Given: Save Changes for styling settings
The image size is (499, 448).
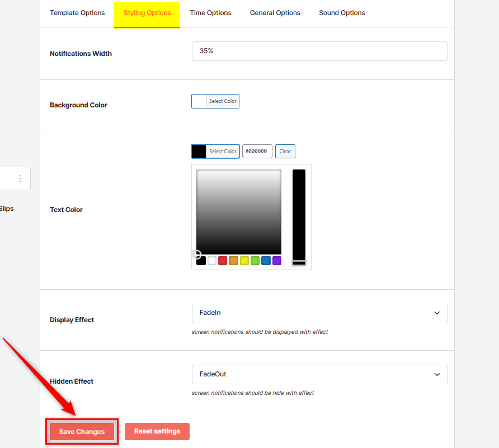Looking at the screenshot, I should click(81, 431).
